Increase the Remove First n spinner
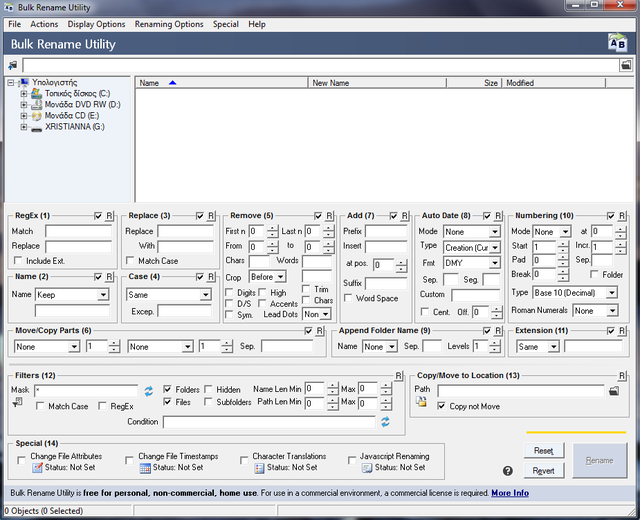The image size is (640, 520). tap(273, 229)
